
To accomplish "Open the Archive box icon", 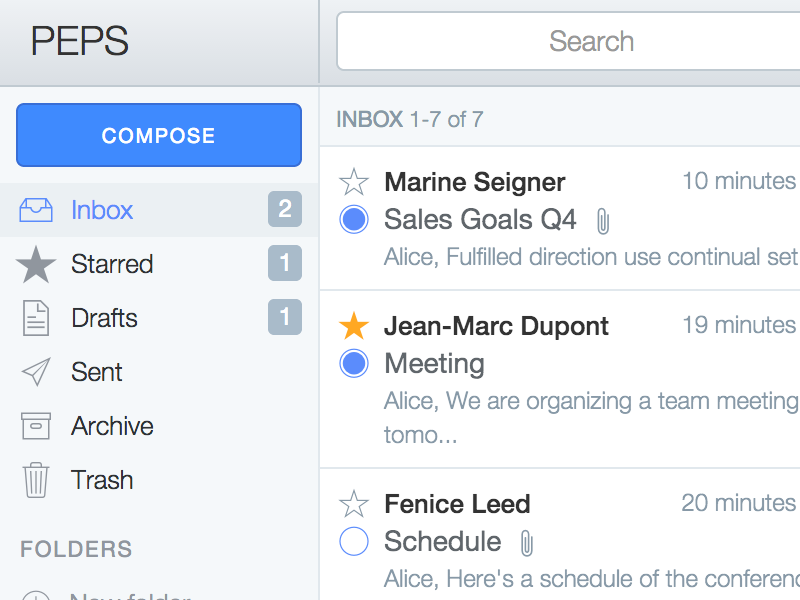I will click(37, 425).
